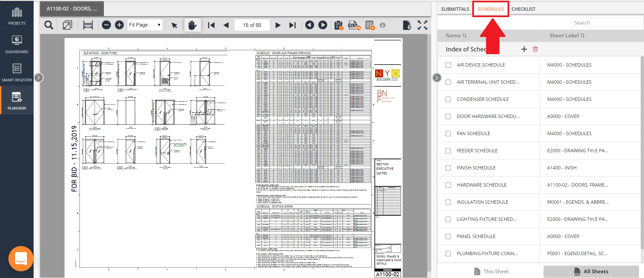
Task: Click the search magnifier in the viewer toolbar
Action: pos(49,25)
